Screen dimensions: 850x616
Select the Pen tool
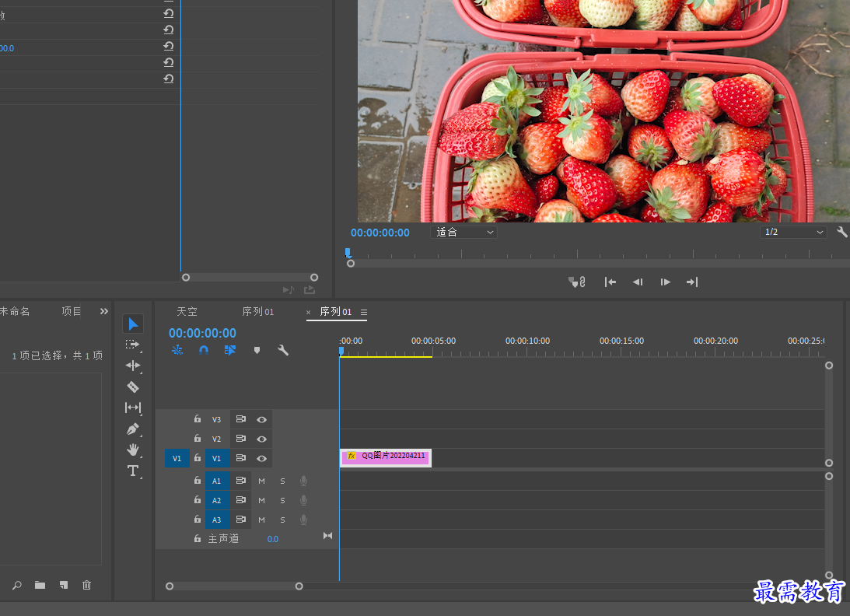[133, 429]
